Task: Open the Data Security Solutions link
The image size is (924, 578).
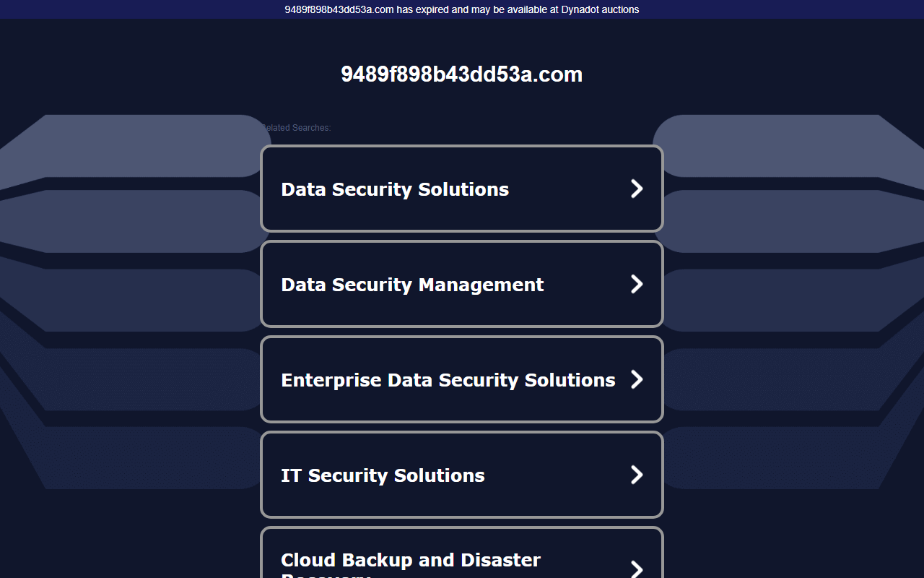Action: [462, 189]
